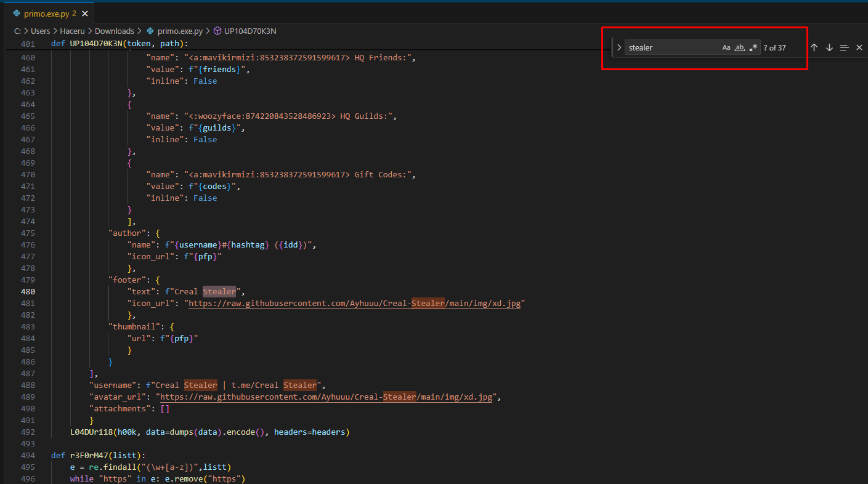868x484 pixels.
Task: Click the "Gift Codes:" string text
Action: (x=383, y=175)
